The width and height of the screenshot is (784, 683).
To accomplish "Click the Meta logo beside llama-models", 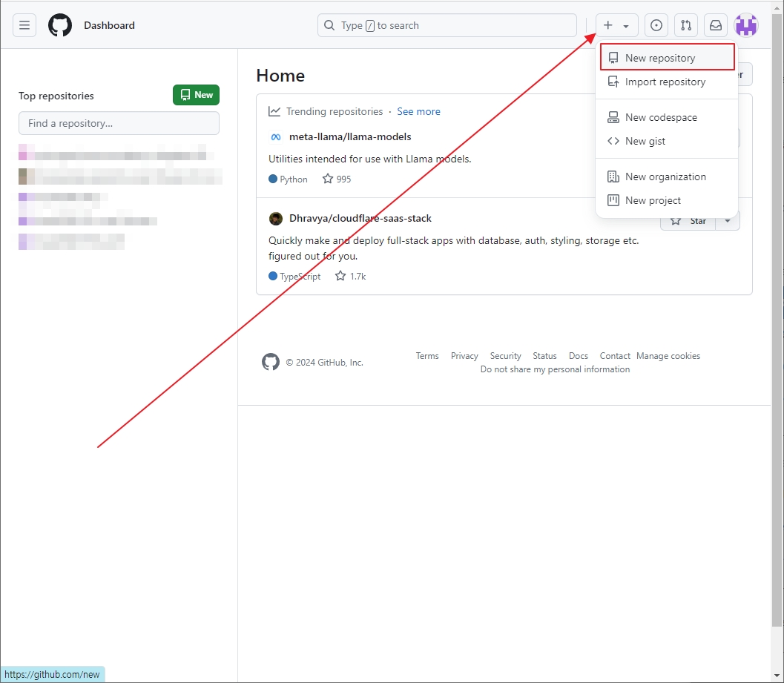I will point(275,137).
